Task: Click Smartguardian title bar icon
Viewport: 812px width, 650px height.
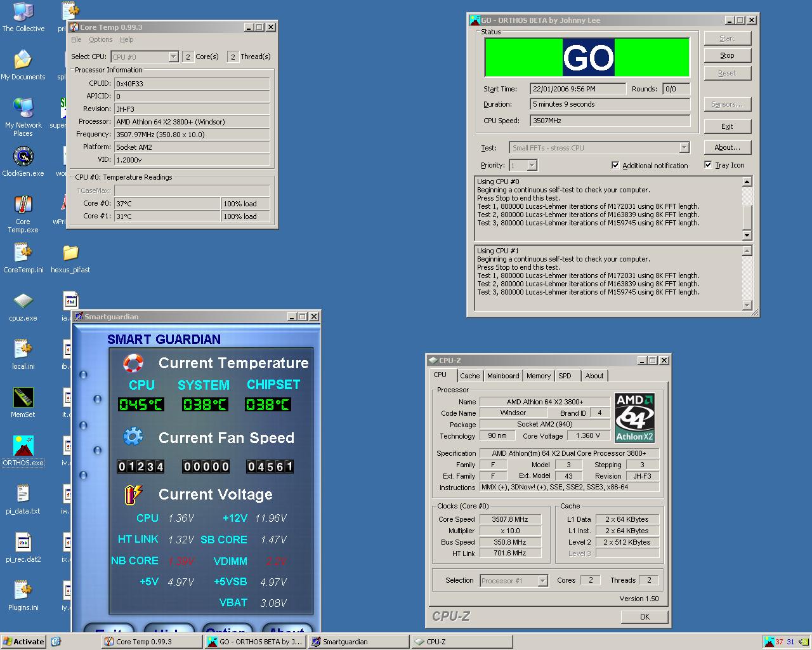Action: (x=79, y=316)
